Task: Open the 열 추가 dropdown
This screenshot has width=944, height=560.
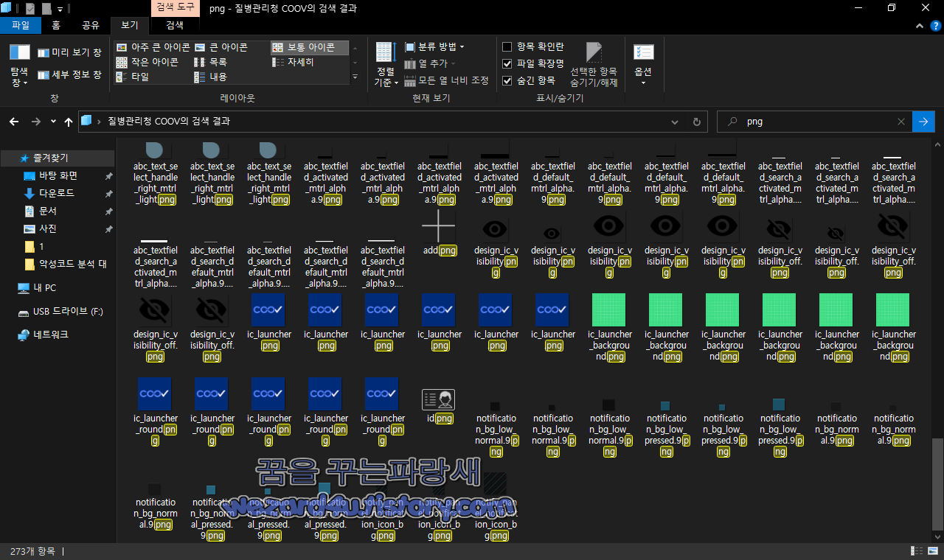Action: click(x=431, y=63)
